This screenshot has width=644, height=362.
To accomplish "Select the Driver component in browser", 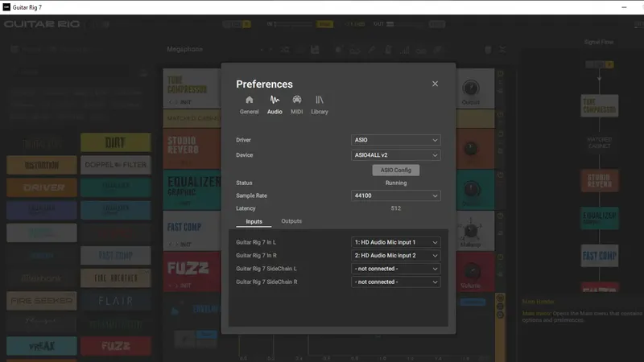I will click(x=42, y=187).
